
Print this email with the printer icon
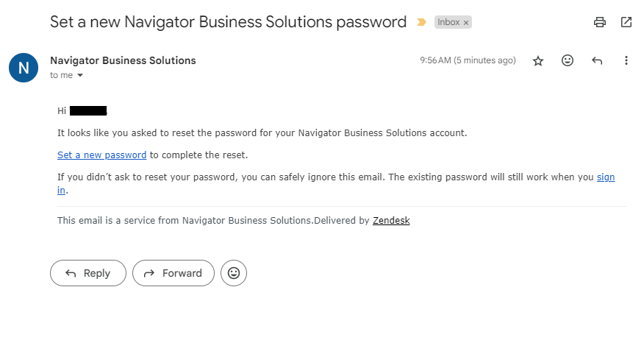pyautogui.click(x=600, y=22)
